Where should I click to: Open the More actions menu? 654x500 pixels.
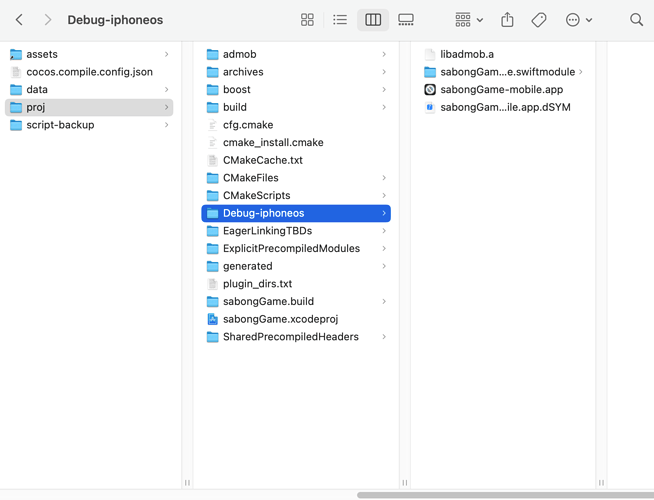pos(578,20)
